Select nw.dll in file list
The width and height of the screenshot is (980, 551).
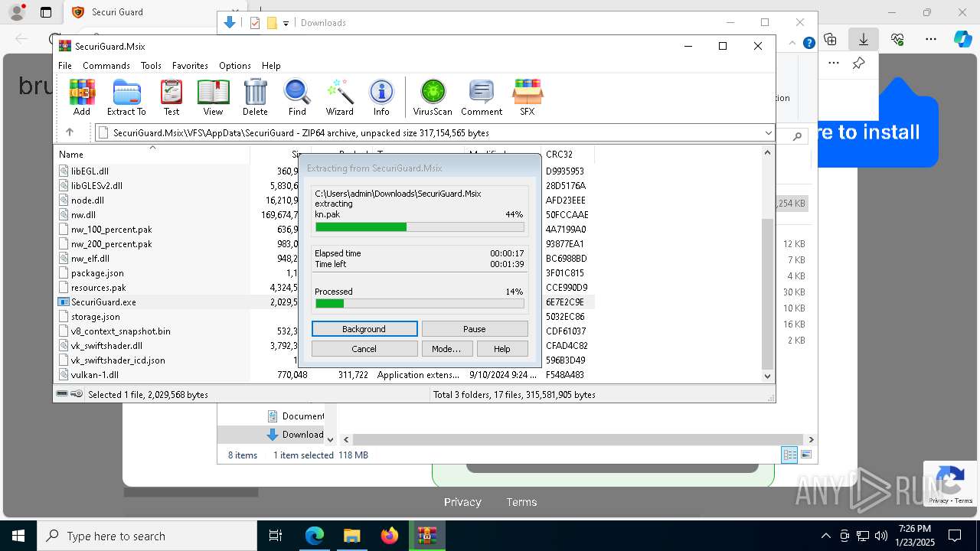[x=83, y=214]
